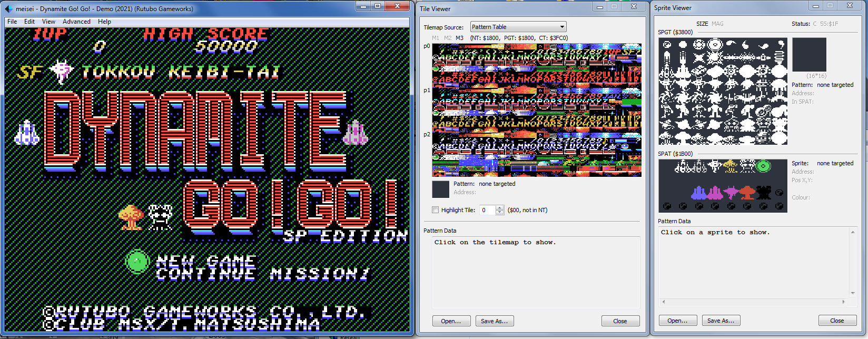Click the Highlight Tile number field
The image size is (868, 339).
point(488,210)
